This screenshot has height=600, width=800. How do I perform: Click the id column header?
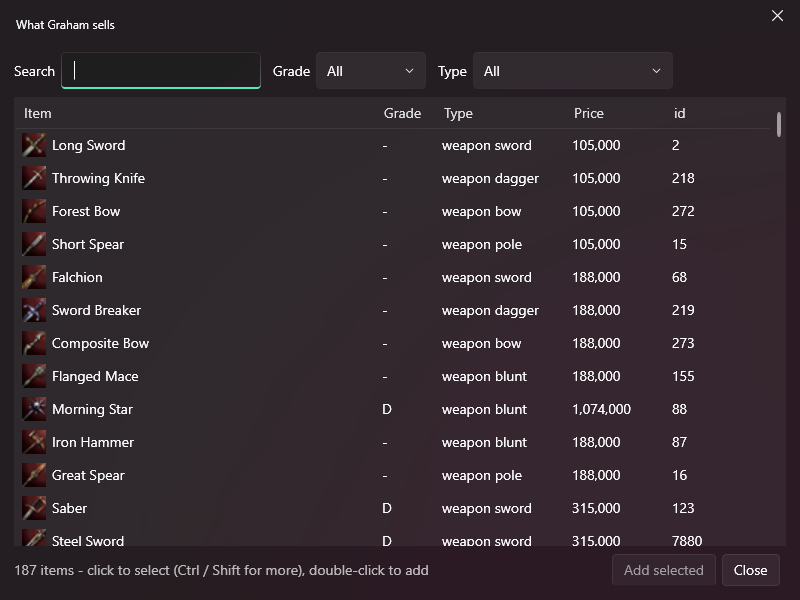679,113
